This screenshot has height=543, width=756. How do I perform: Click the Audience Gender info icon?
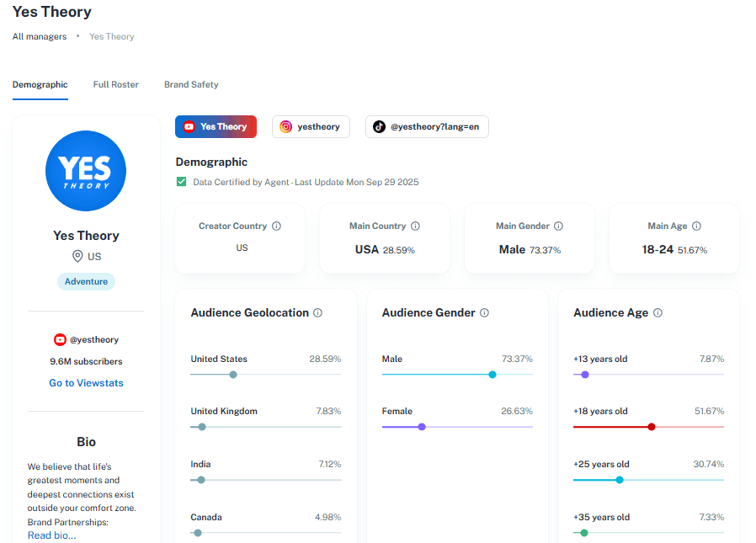485,313
